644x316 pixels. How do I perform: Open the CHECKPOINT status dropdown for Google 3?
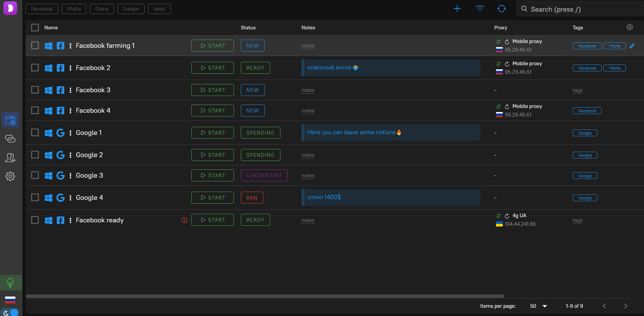[x=264, y=176]
